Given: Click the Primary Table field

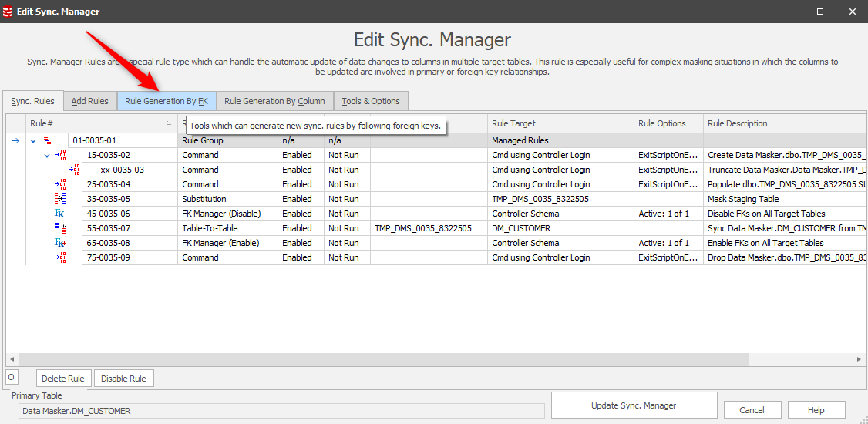Looking at the screenshot, I should pos(281,411).
